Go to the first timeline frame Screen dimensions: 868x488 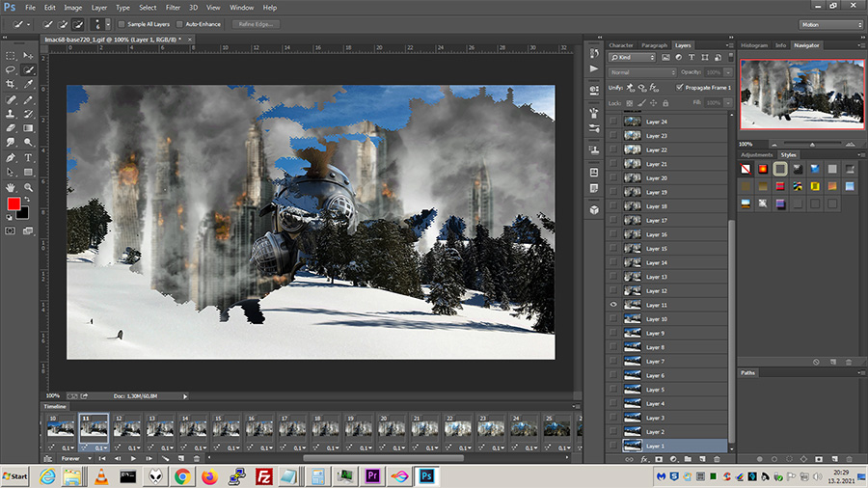click(102, 459)
